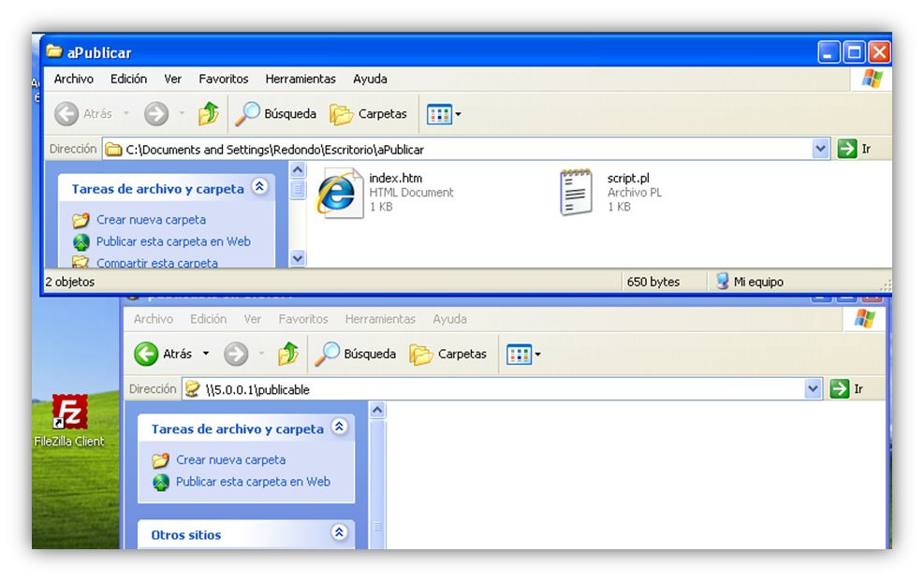This screenshot has width=924, height=581.
Task: Go up one folder level in aPublicar window
Action: coord(208,113)
